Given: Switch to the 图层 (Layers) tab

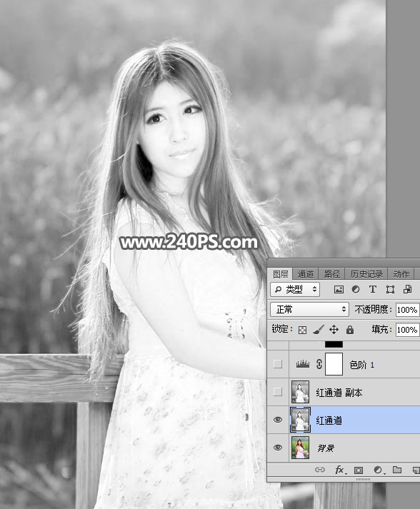Looking at the screenshot, I should pos(280,274).
